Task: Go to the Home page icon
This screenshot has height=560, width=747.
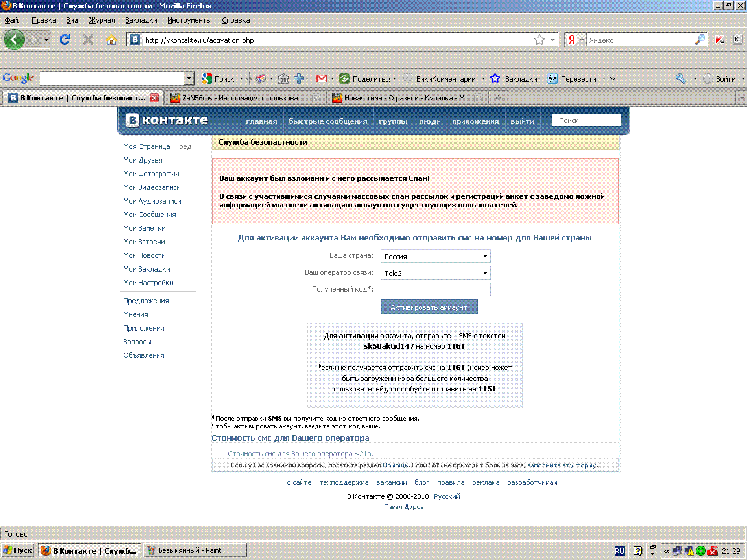Action: [x=112, y=40]
